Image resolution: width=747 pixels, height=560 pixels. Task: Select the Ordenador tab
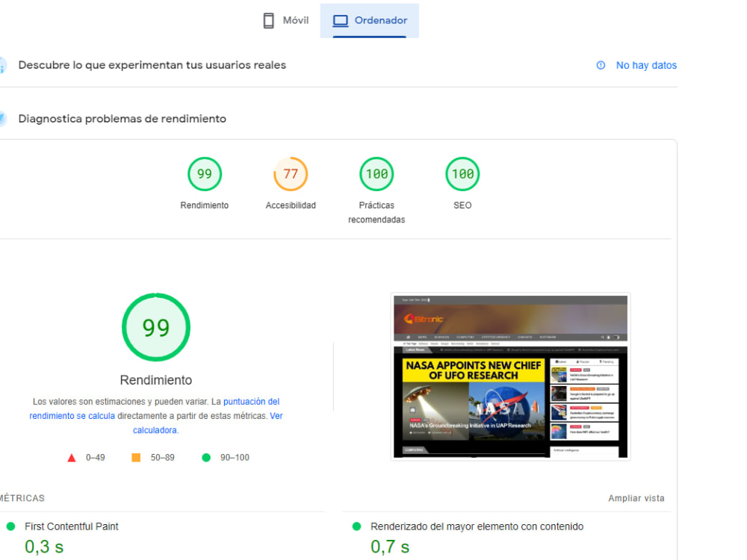[370, 20]
